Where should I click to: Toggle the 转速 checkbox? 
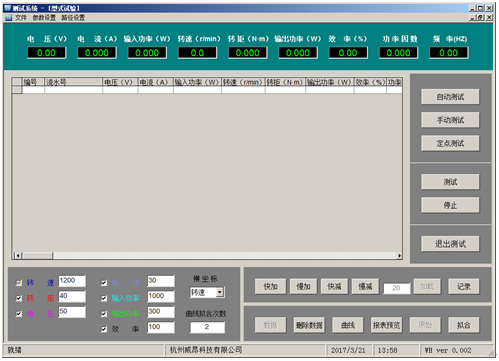point(19,283)
